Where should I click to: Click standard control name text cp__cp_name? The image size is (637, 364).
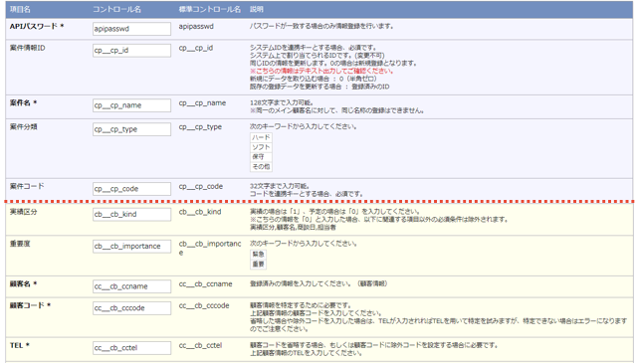[x=202, y=103]
